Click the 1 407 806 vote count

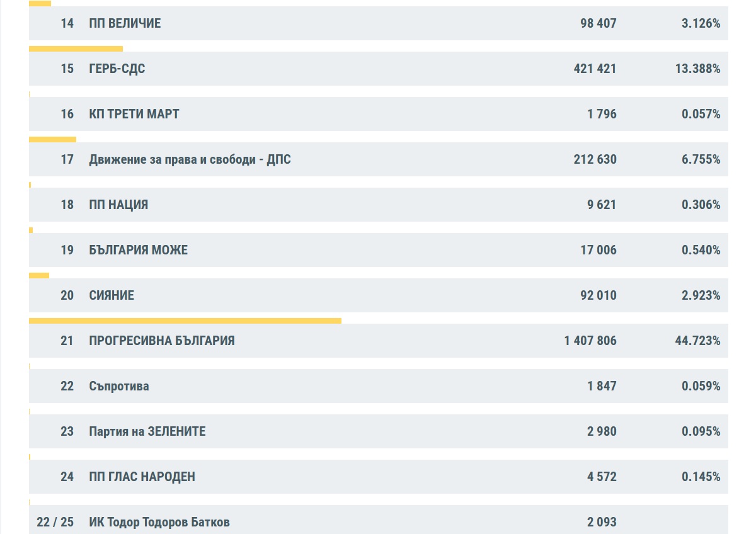pos(590,341)
